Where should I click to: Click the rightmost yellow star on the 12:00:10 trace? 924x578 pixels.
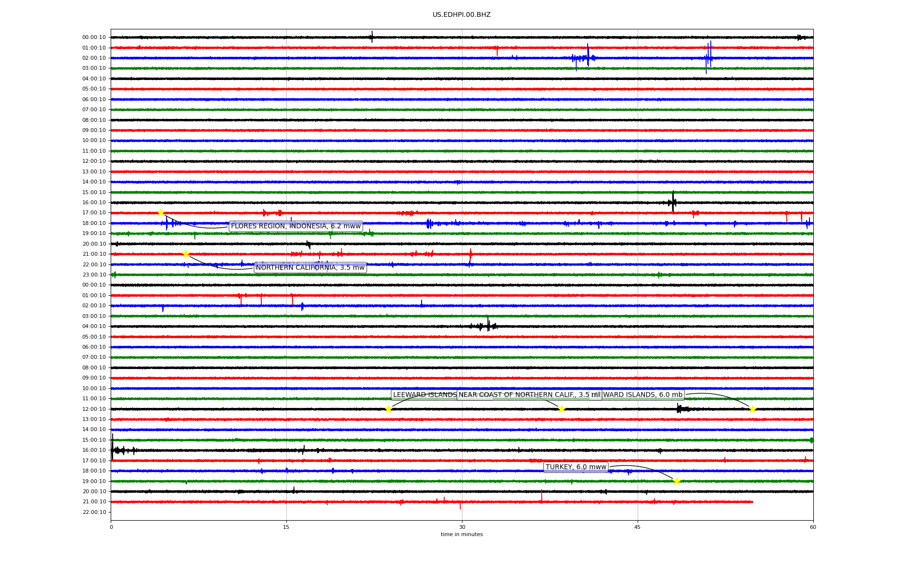[753, 409]
